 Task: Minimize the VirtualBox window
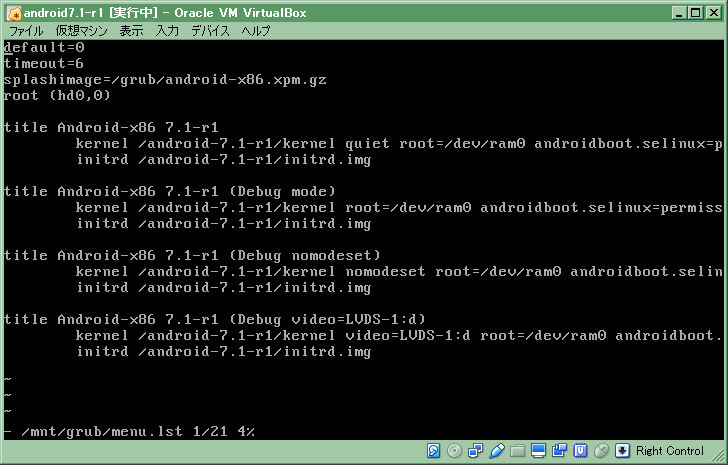(x=679, y=13)
